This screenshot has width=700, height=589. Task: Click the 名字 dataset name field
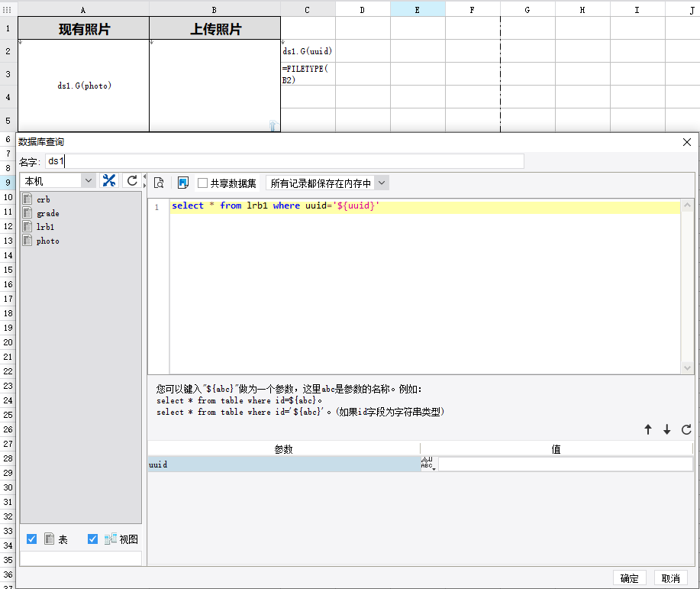click(x=284, y=161)
